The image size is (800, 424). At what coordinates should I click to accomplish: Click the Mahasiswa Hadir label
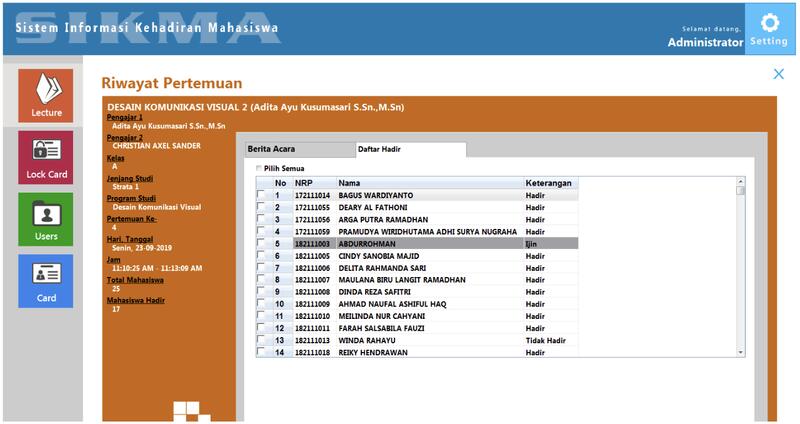[136, 300]
